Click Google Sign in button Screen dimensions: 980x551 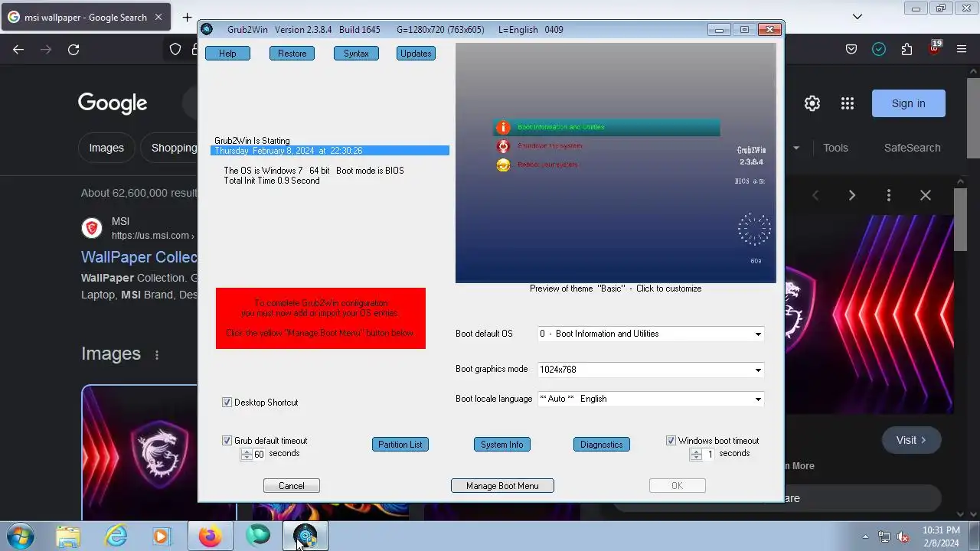tap(909, 103)
